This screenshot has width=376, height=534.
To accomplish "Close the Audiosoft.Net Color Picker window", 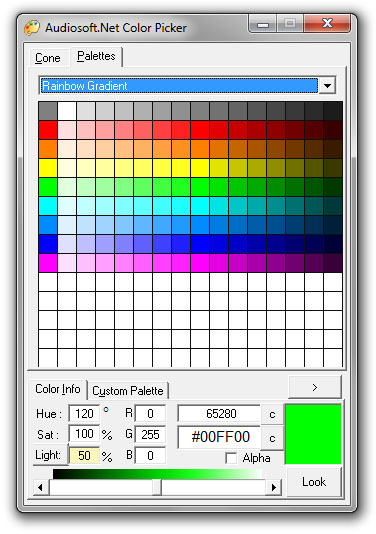I will coord(327,23).
